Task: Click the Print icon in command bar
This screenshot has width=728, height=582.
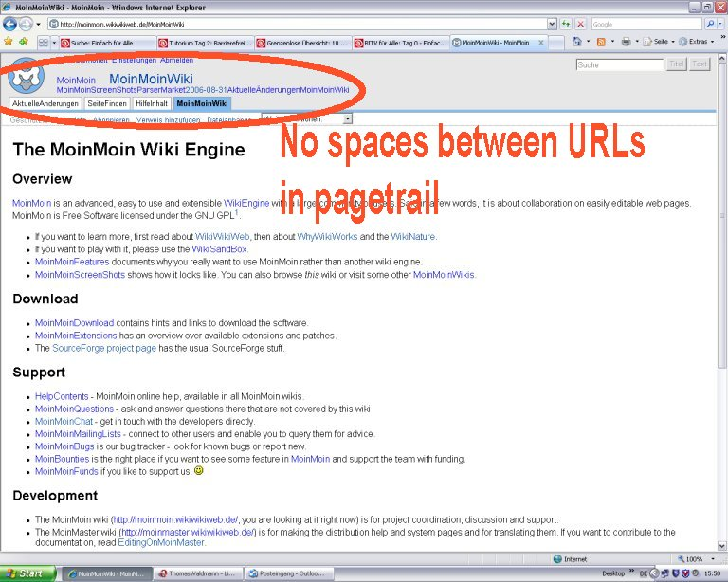Action: [626, 42]
